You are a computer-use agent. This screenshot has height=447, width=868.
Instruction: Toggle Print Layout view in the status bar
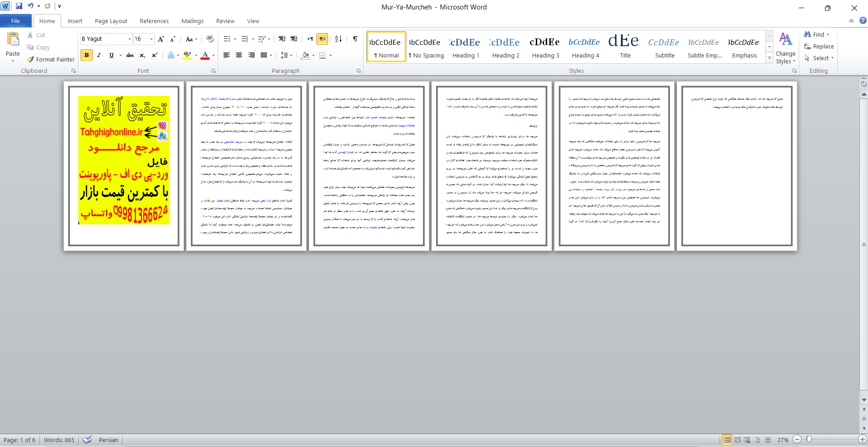coord(727,440)
